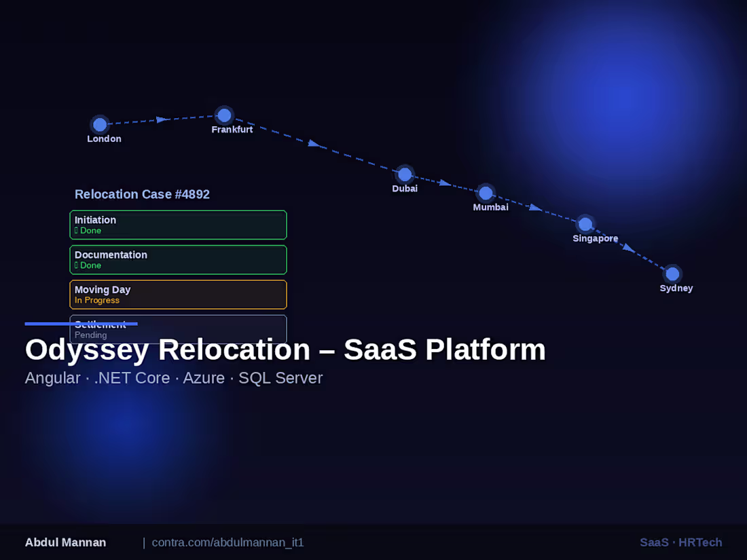Click the Dubai label text
The width and height of the screenshot is (747, 560).
(405, 189)
